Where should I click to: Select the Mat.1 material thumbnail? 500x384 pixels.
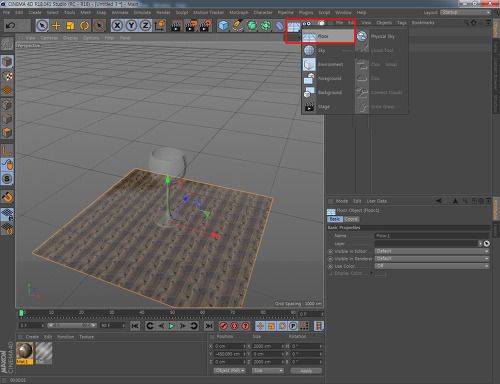pos(24,353)
